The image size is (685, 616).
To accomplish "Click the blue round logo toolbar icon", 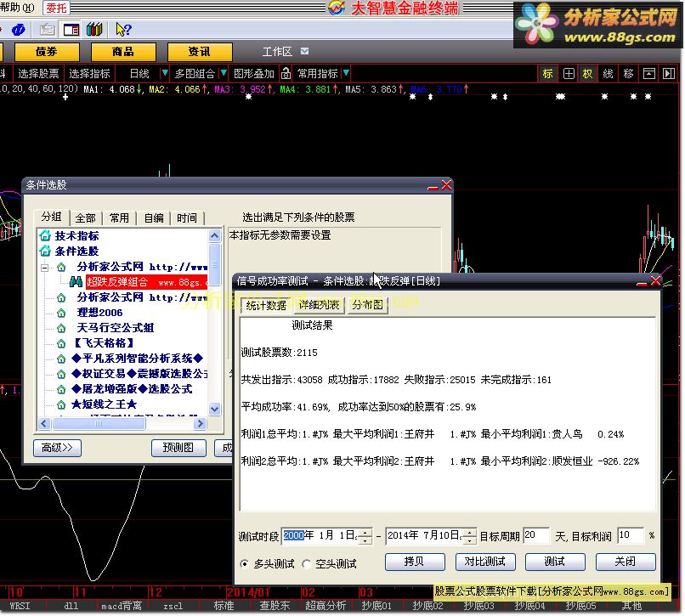I will (19, 30).
